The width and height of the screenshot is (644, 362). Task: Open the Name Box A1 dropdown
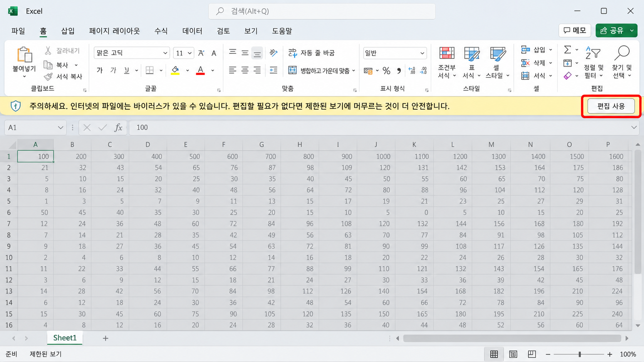pos(60,127)
